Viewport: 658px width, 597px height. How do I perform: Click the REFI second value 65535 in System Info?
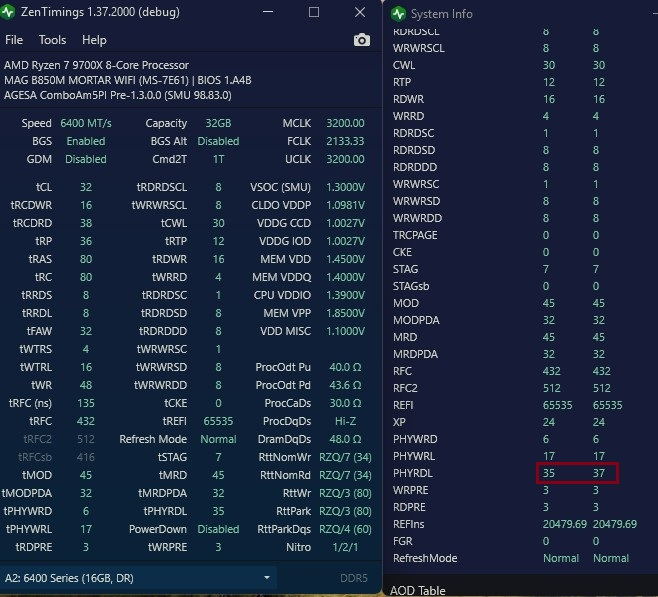tap(607, 405)
